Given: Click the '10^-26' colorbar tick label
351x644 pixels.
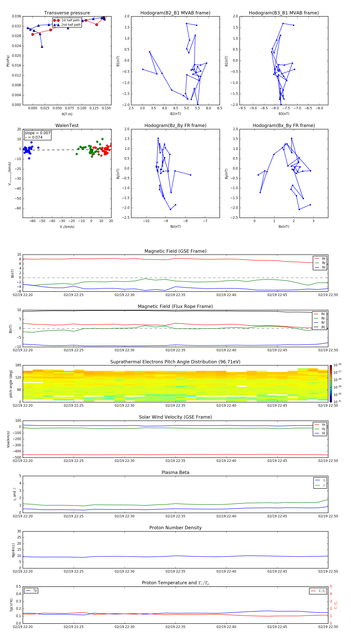Looking at the screenshot, I should click(x=337, y=365).
